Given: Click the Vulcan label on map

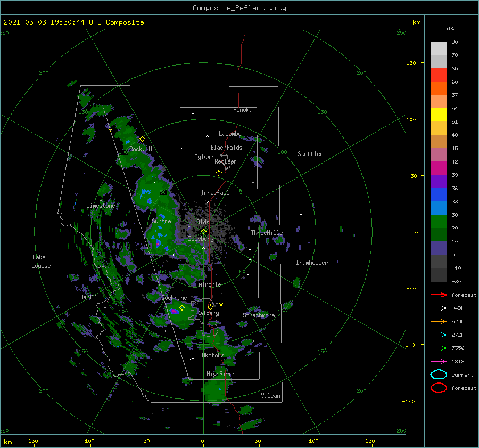Looking at the screenshot, I should coord(271,396).
